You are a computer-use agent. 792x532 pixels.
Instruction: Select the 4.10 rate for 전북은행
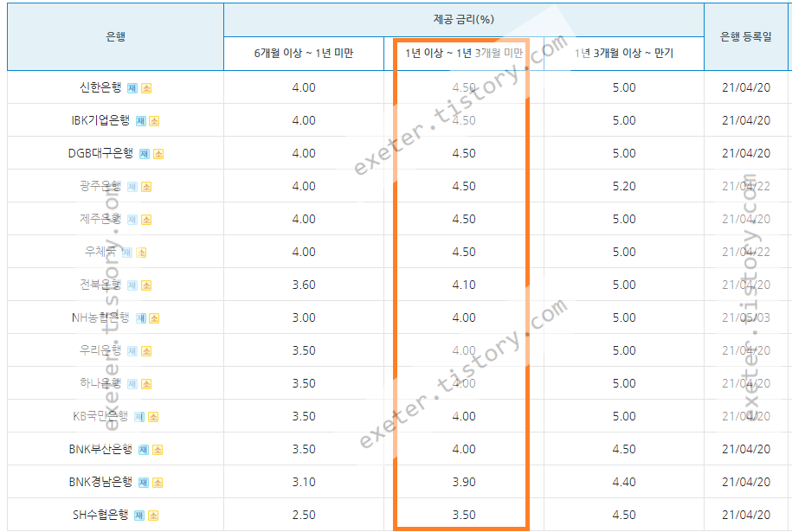point(464,285)
